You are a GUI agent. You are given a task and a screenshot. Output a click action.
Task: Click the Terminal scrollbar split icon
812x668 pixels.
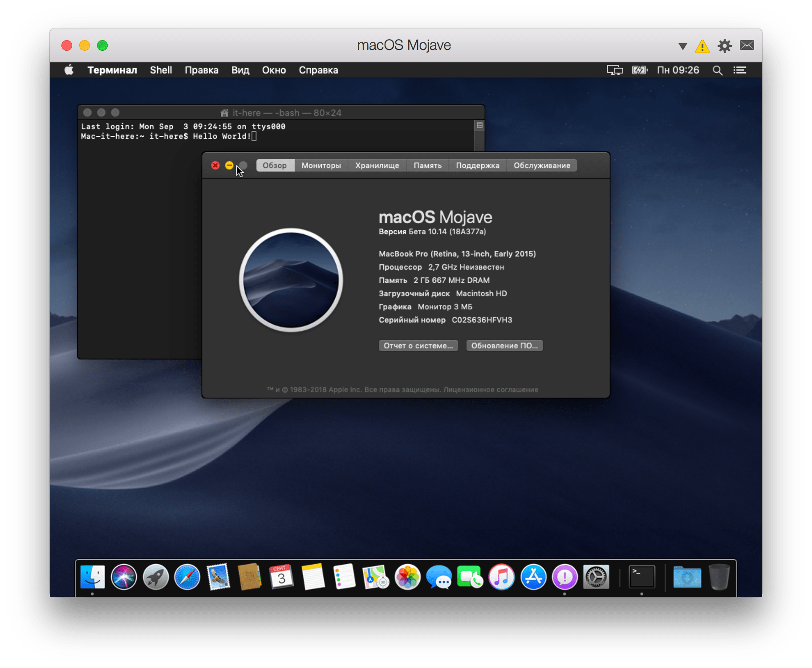pos(479,126)
